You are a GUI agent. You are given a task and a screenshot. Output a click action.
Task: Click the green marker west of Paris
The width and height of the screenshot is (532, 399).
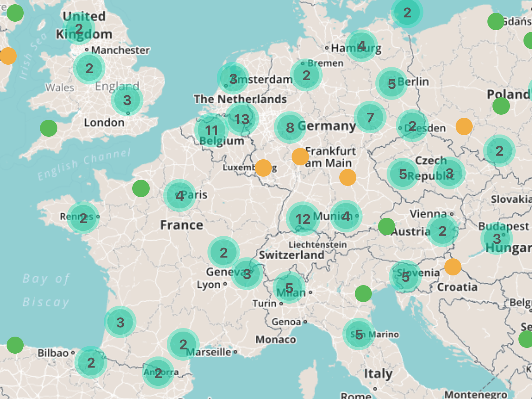click(141, 188)
